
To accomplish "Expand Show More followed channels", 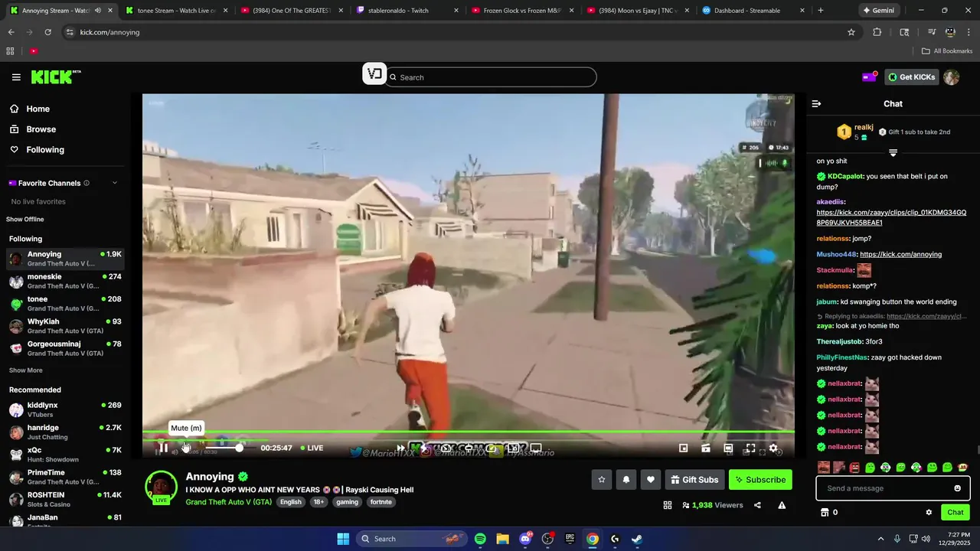I will tap(25, 370).
